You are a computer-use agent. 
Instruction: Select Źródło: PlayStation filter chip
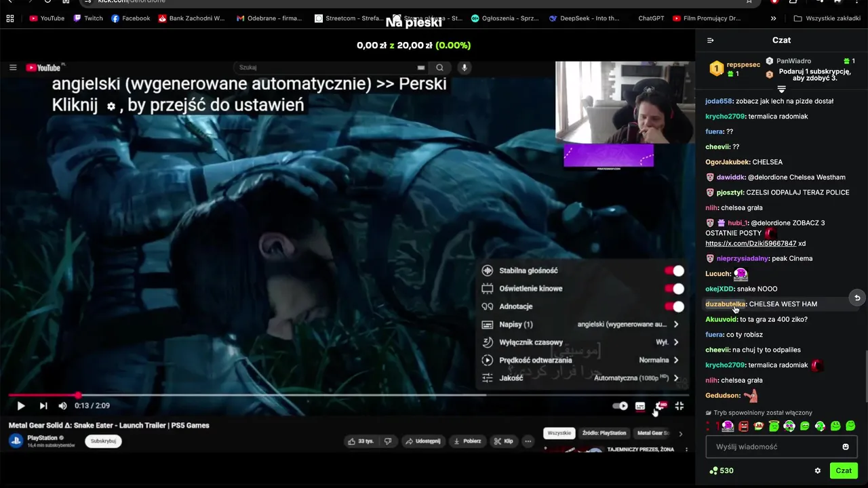[604, 433]
